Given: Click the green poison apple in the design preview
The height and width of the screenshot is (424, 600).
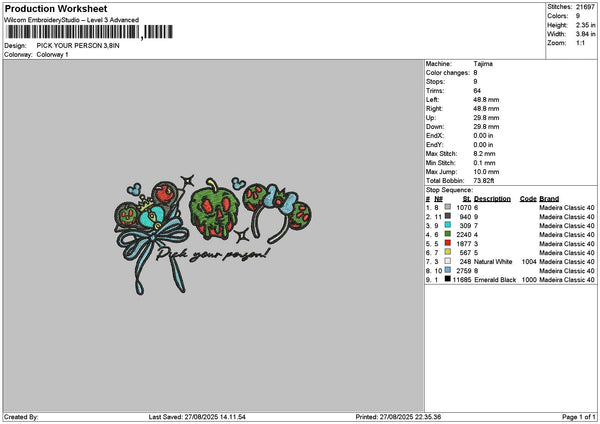Looking at the screenshot, I should coord(213,208).
